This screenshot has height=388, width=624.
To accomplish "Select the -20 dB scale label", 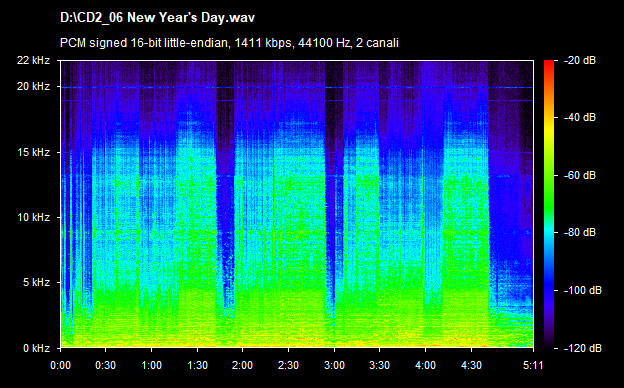I will (x=579, y=60).
